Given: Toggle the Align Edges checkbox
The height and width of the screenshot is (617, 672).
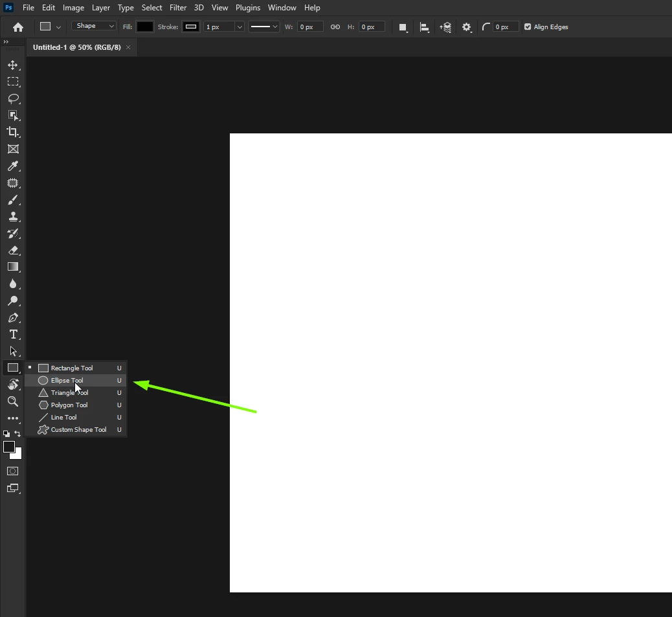Looking at the screenshot, I should click(x=528, y=27).
